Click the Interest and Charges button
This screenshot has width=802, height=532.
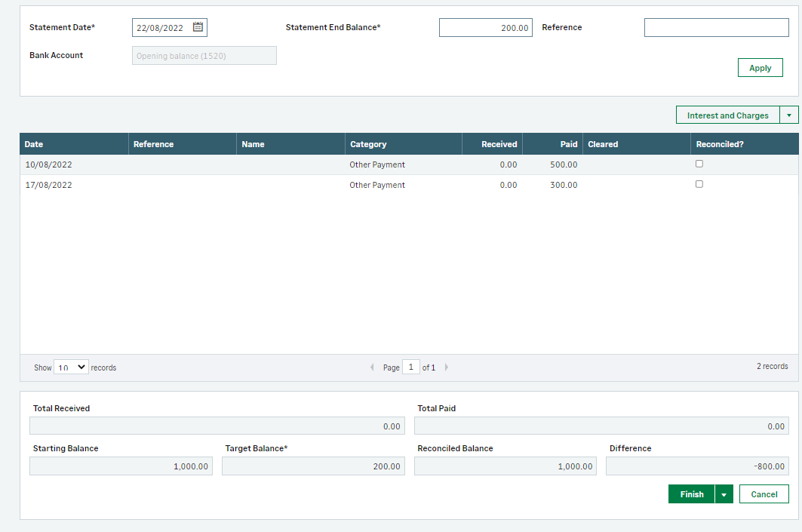[727, 115]
